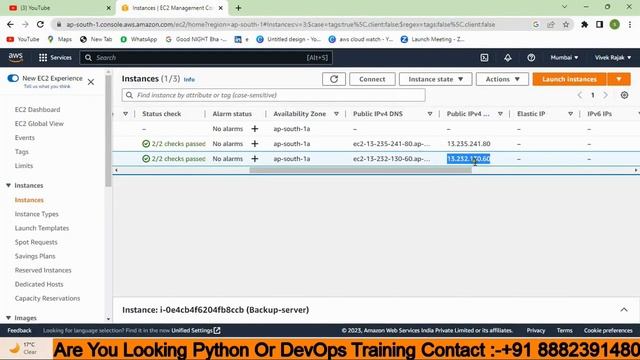
Task: Click sidebar vertical scrollbar thumb
Action: tap(108, 131)
